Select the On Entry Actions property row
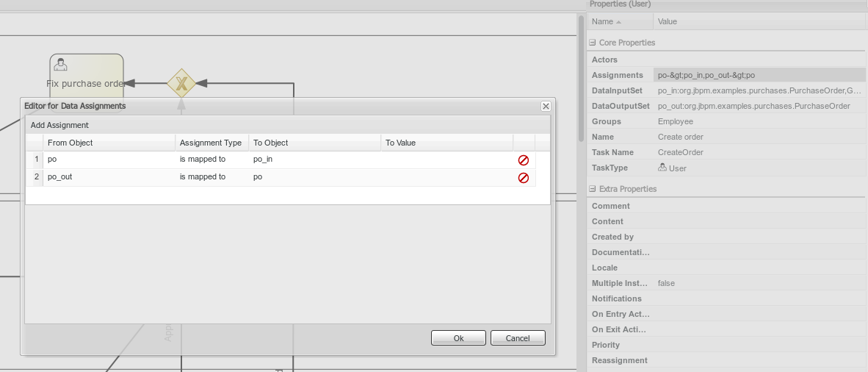The height and width of the screenshot is (372, 868). (x=726, y=315)
